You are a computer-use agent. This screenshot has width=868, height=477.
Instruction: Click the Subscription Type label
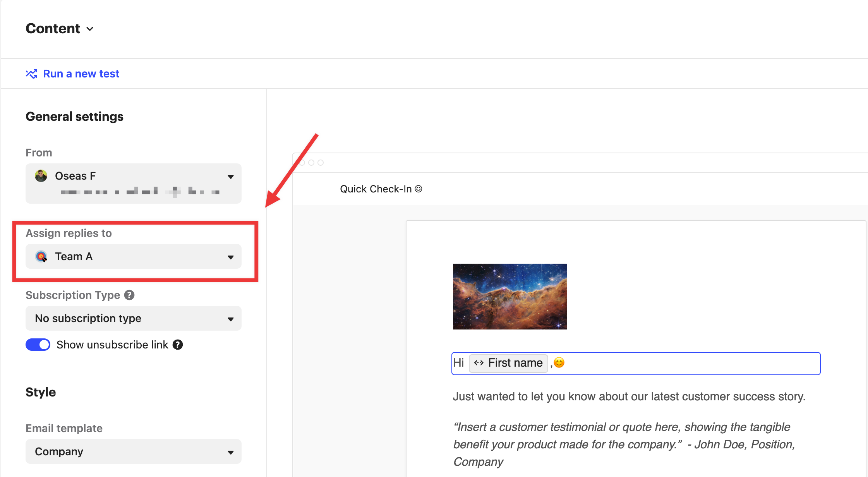click(73, 295)
